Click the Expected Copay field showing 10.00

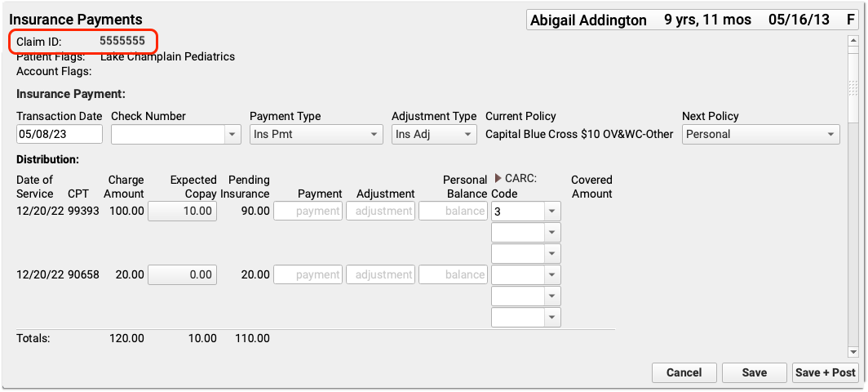(183, 212)
